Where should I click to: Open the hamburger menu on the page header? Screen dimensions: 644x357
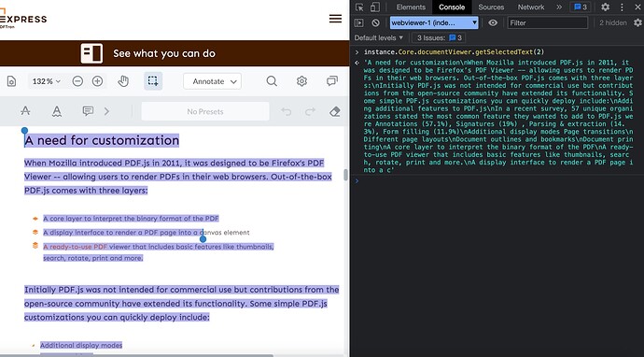click(x=335, y=19)
